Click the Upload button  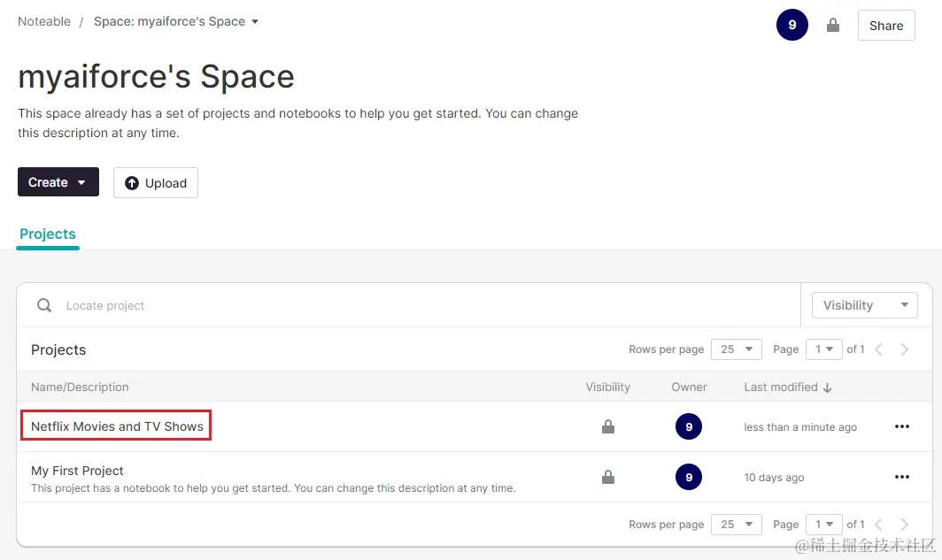coord(156,182)
